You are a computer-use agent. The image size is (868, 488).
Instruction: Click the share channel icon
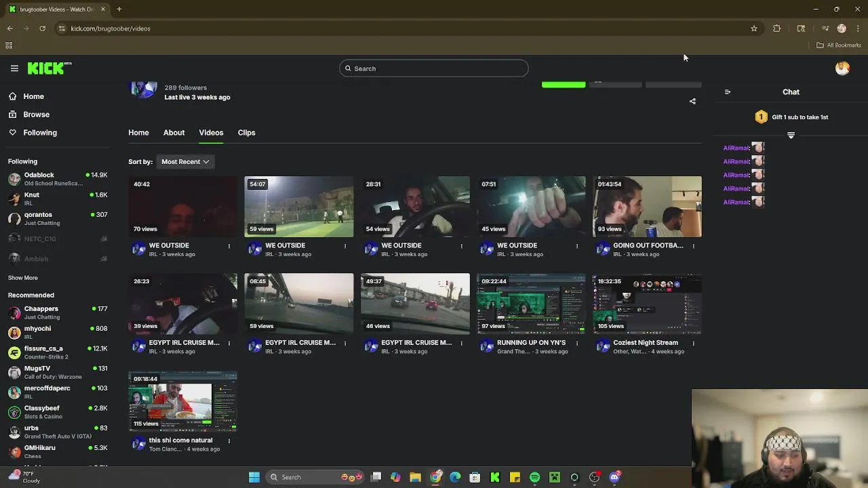click(x=692, y=102)
